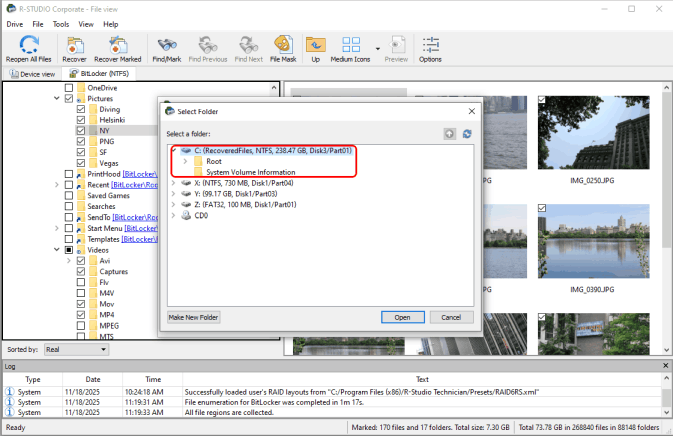
Task: Toggle the Diving folder checkbox
Action: pyautogui.click(x=81, y=109)
